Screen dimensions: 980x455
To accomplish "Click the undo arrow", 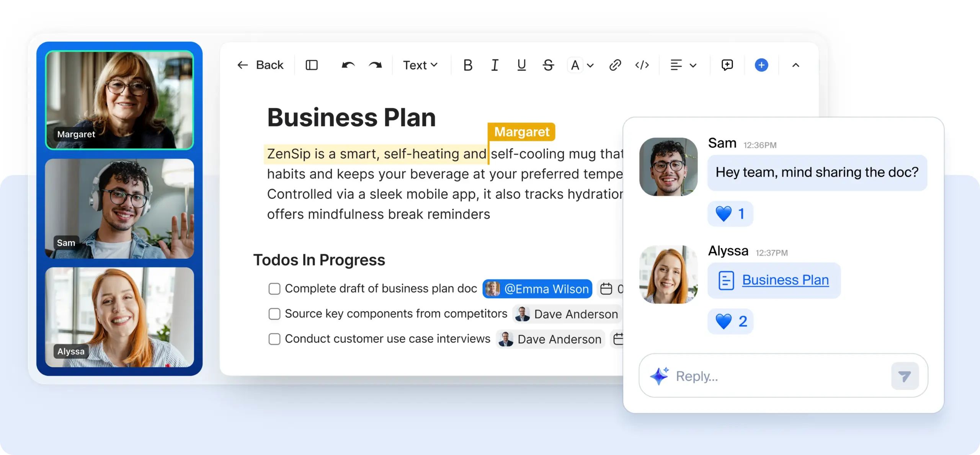I will [348, 65].
